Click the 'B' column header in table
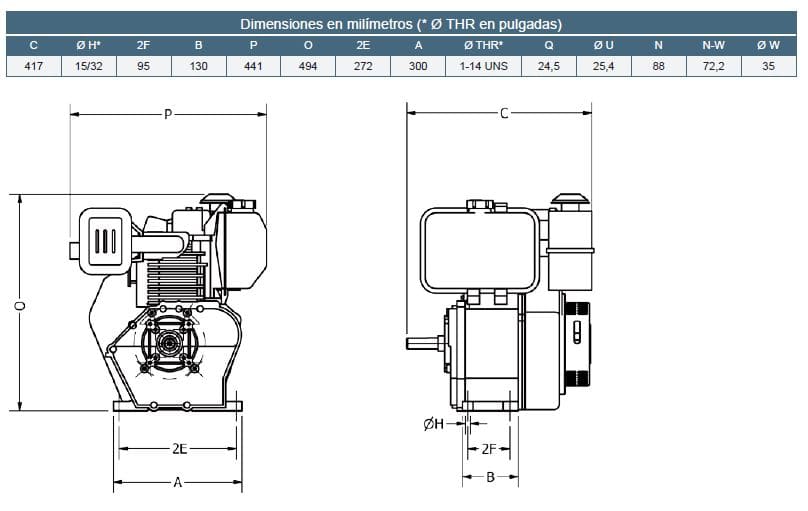 click(198, 45)
